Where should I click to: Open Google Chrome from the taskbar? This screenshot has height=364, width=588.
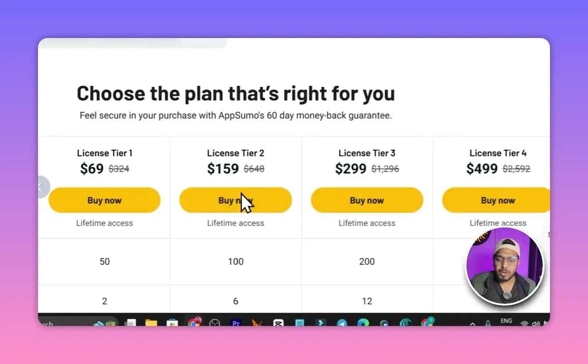(x=194, y=322)
